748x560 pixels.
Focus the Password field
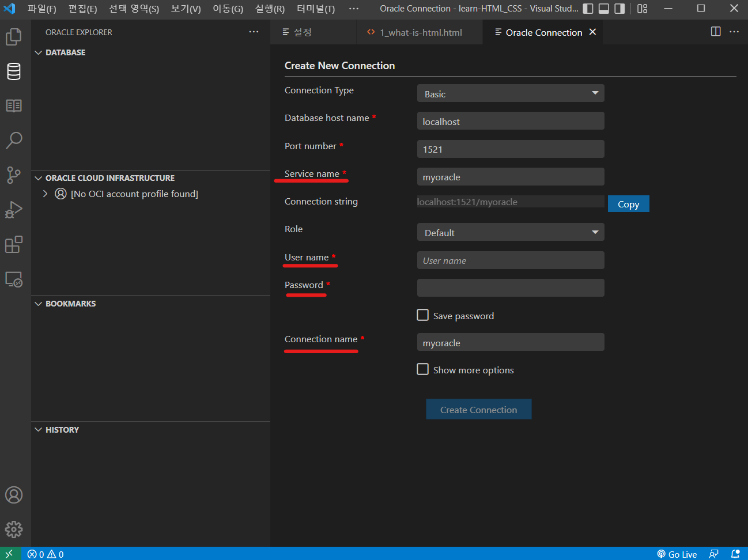511,287
